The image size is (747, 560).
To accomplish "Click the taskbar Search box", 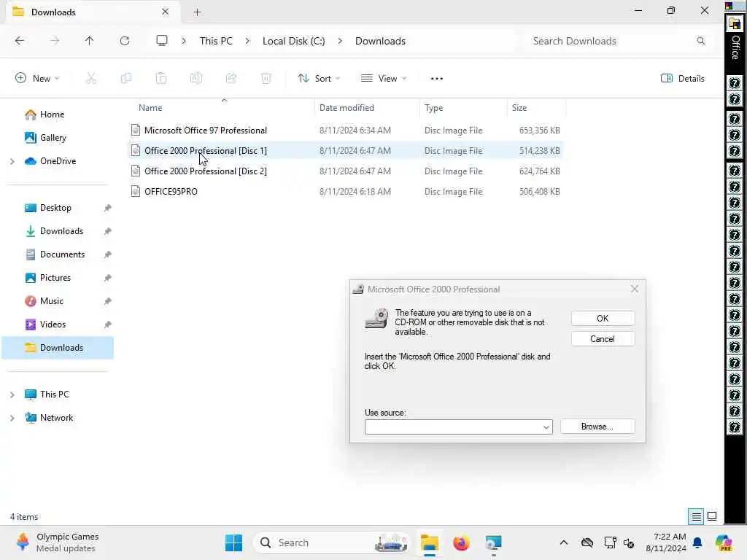I will pos(333,542).
